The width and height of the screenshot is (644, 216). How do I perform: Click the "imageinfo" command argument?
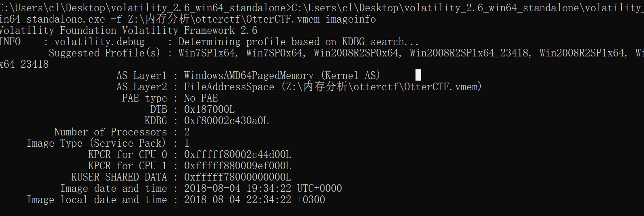click(x=351, y=19)
